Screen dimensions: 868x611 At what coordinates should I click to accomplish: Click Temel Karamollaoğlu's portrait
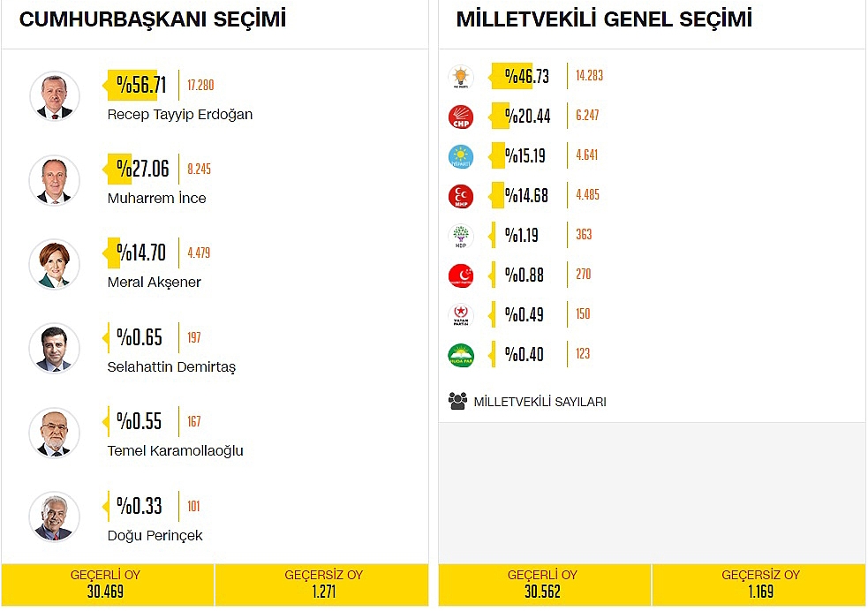[54, 433]
